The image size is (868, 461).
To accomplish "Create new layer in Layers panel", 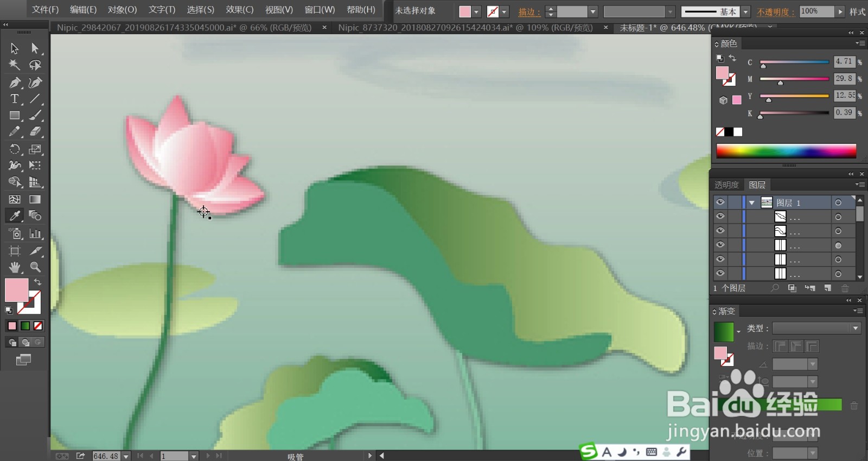I will tap(827, 288).
